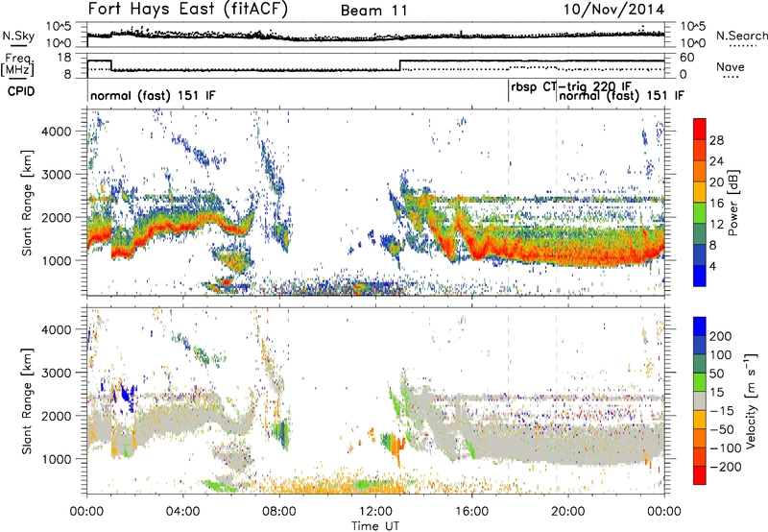
Task: Click the 'Time UT' axis label
Action: (x=375, y=526)
